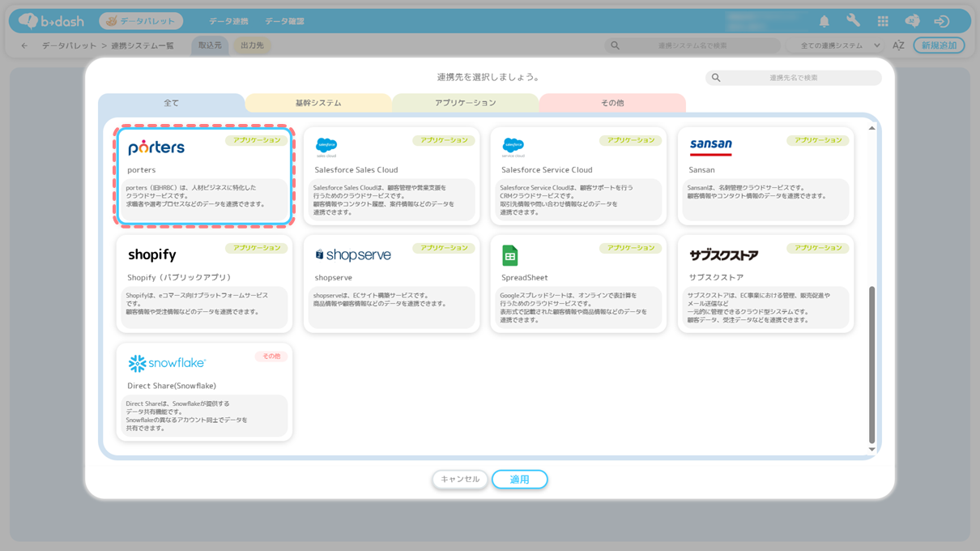The height and width of the screenshot is (551, 980).
Task: Click the SpreadSheet card description text
Action: tap(573, 308)
